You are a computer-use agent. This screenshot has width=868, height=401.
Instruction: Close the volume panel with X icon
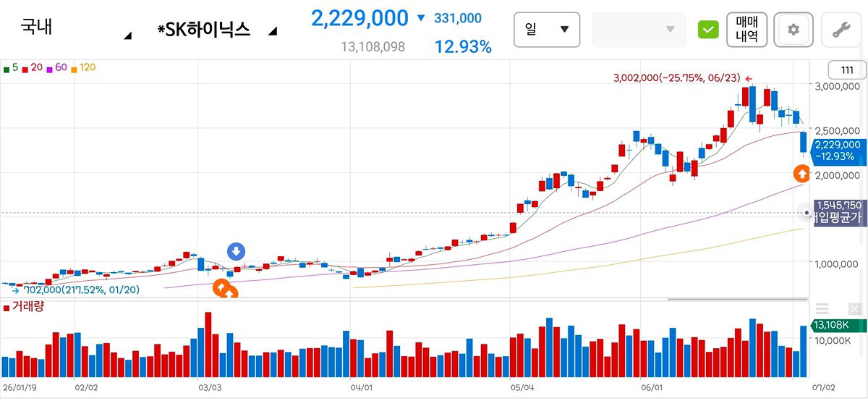pos(855,309)
